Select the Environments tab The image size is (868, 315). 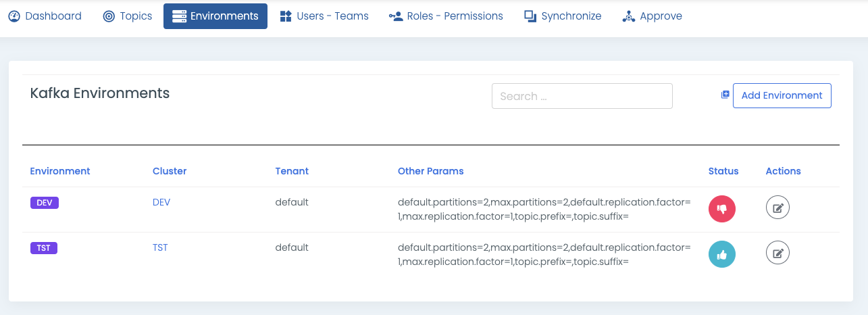(215, 16)
